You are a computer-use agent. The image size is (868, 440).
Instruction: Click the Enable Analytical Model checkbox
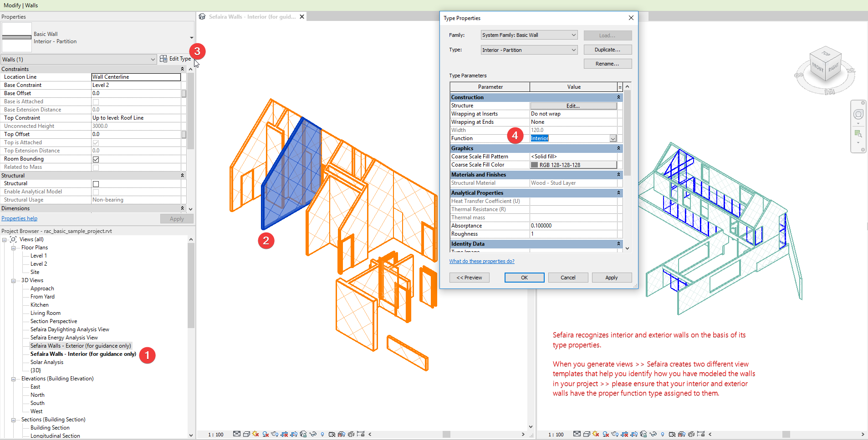click(96, 192)
